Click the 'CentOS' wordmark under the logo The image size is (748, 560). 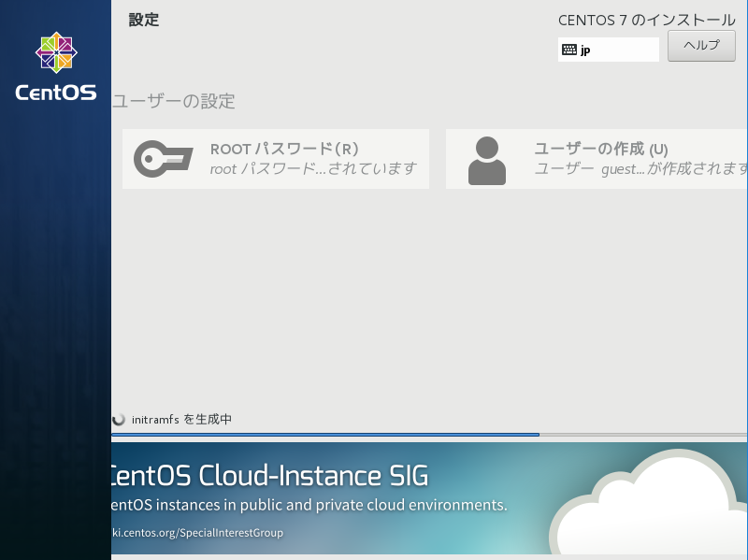pyautogui.click(x=56, y=93)
